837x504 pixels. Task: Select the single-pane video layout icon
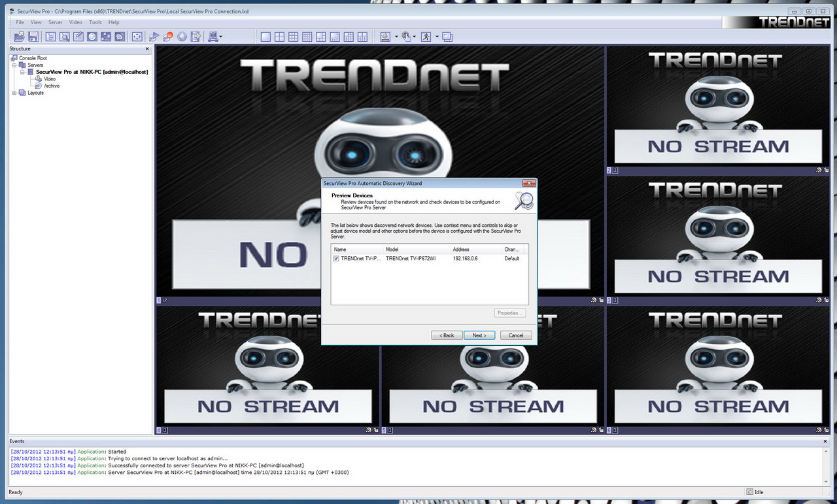tap(265, 37)
